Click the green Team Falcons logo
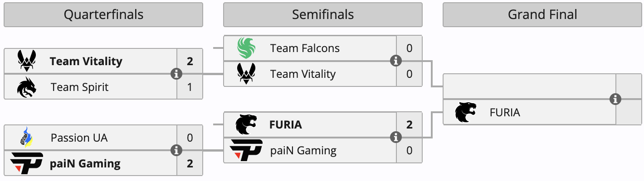 pyautogui.click(x=246, y=48)
